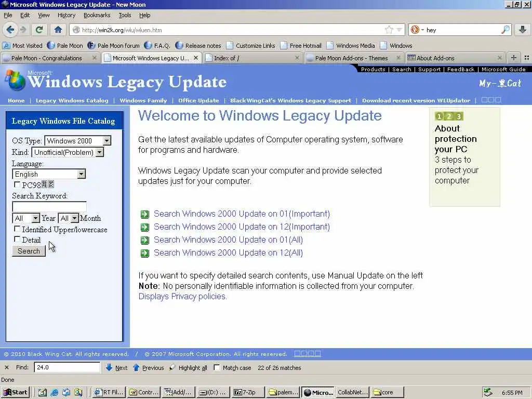Open Download recent version WLUpdator link
This screenshot has width=532, height=399.
(x=416, y=100)
